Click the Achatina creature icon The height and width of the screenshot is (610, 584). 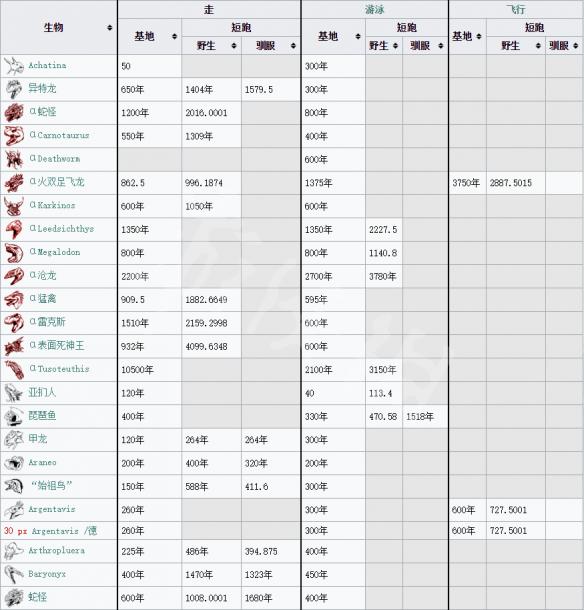tap(14, 66)
